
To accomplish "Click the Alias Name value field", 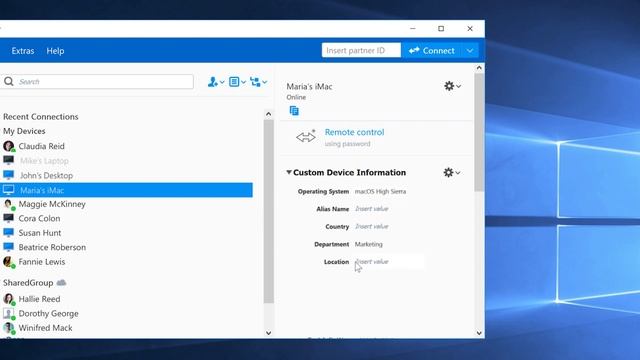I will coord(371,209).
